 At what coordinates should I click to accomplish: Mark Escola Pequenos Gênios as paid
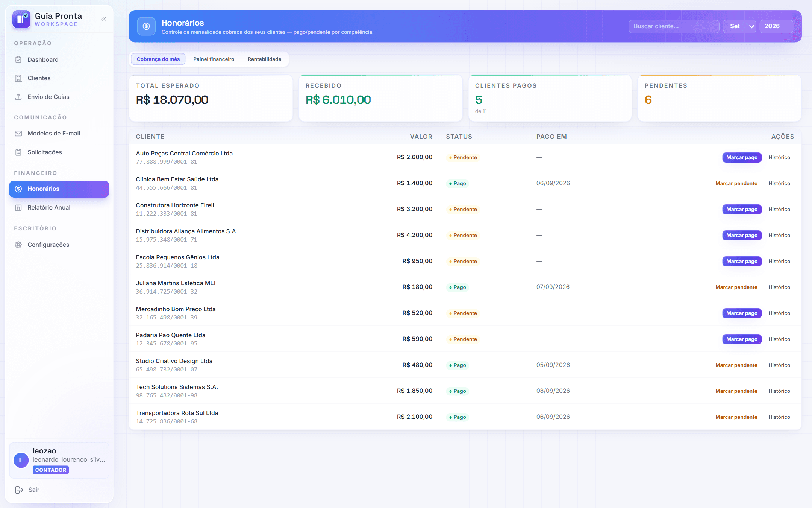click(742, 261)
